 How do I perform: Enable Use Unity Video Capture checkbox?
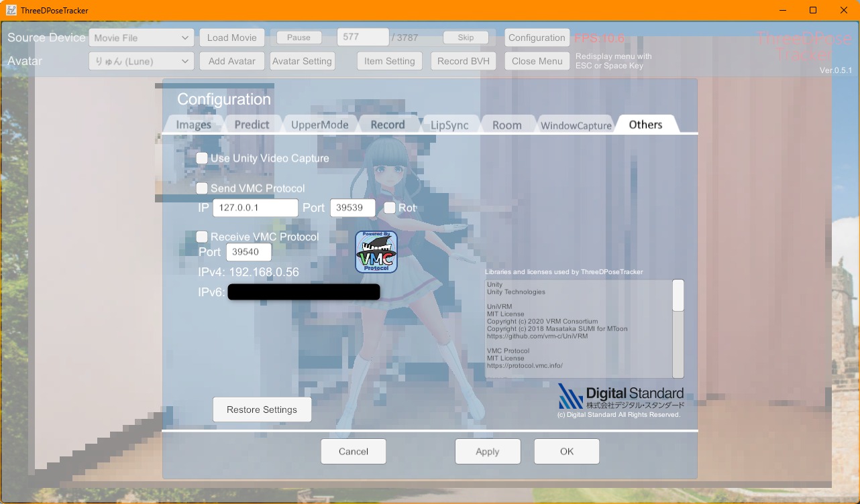pos(202,158)
